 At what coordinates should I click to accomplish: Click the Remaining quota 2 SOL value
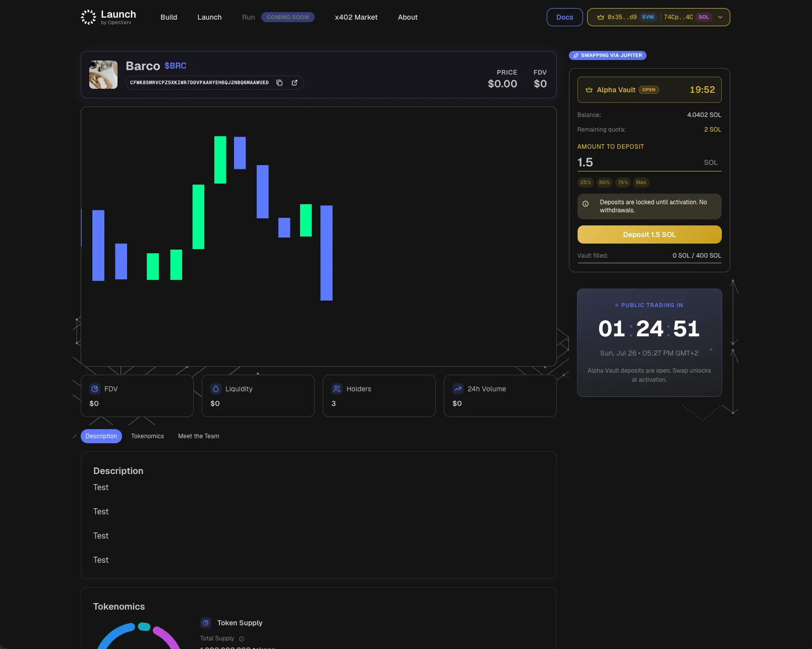713,130
